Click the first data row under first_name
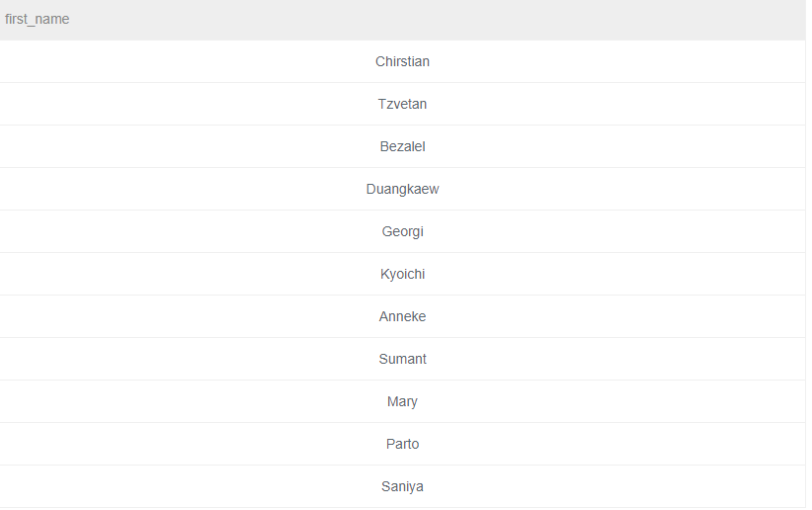The width and height of the screenshot is (812, 510). click(x=402, y=61)
